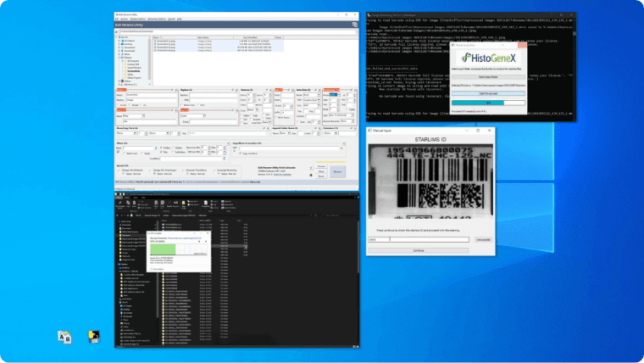The height and width of the screenshot is (363, 644).
Task: Click the barcode label image in Manual input
Action: pos(430,181)
